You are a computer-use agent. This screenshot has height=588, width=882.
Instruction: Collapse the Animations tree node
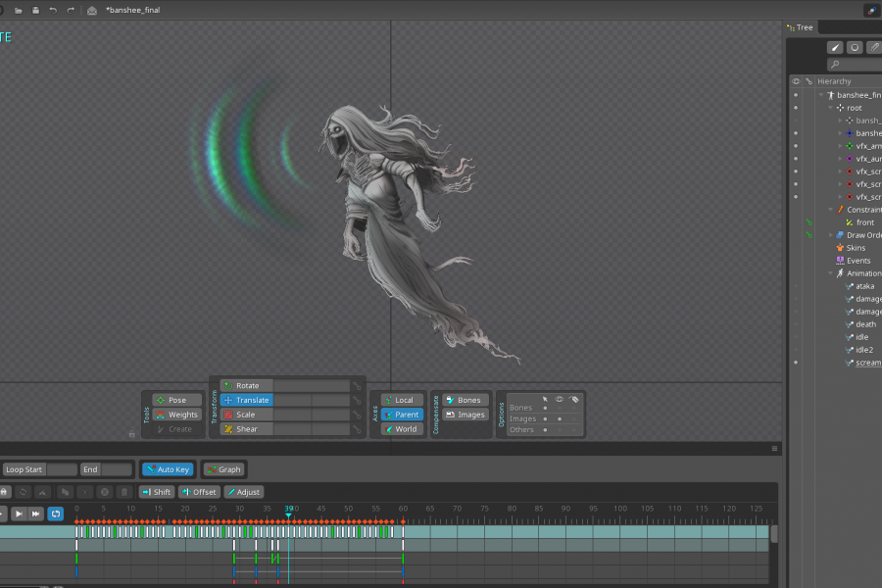pyautogui.click(x=830, y=273)
